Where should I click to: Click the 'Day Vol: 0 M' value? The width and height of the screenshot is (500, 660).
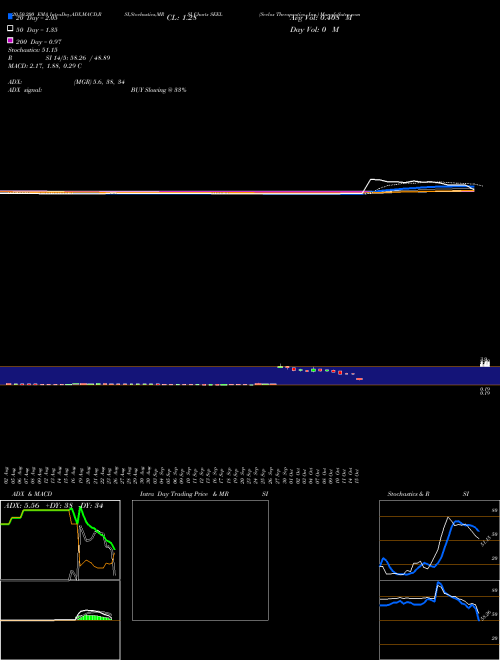314,30
